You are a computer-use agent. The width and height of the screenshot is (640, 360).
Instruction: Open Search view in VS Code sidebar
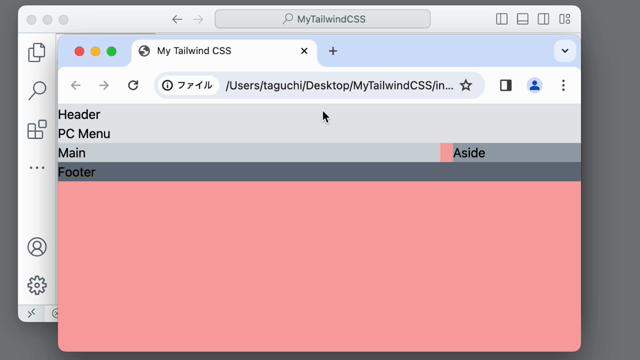coord(37,90)
